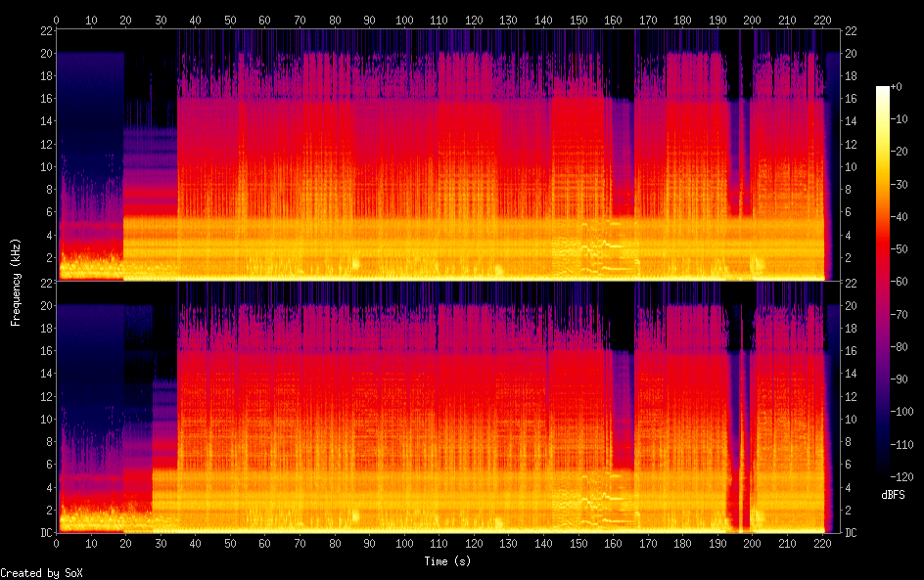Image resolution: width=924 pixels, height=580 pixels.
Task: Click the 'DC' label at the bottom-right corner
Action: coord(852,533)
